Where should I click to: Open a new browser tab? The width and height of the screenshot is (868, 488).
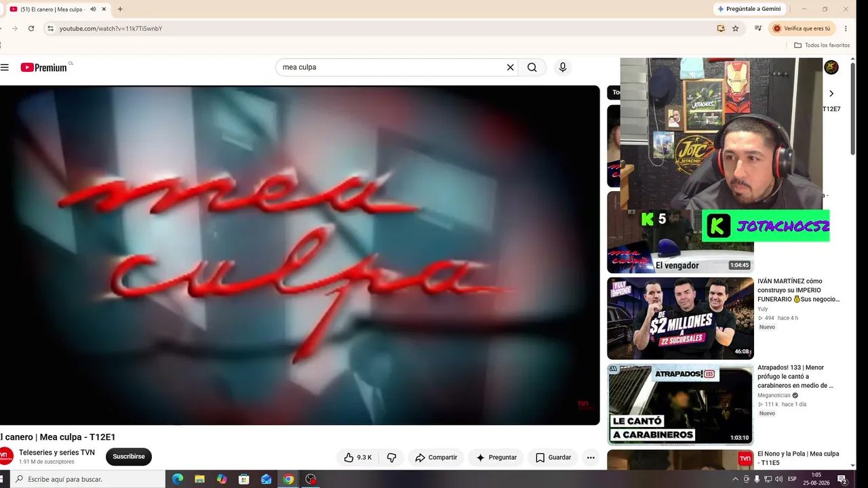click(120, 9)
